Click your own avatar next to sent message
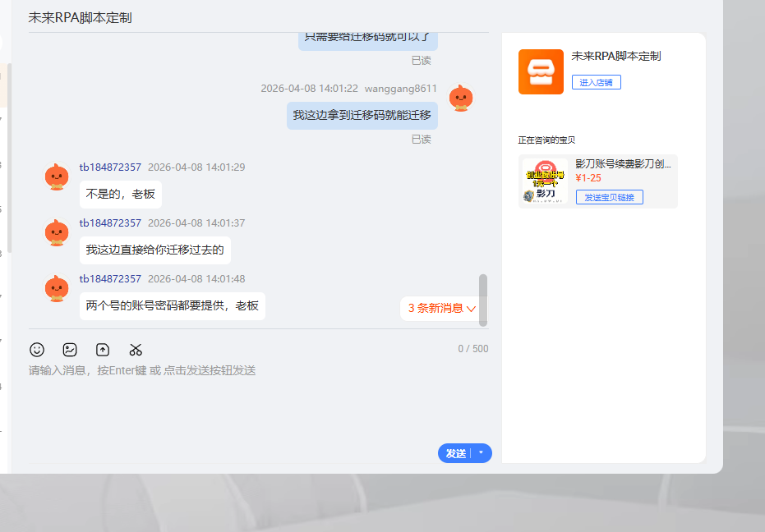The height and width of the screenshot is (532, 765). [461, 98]
